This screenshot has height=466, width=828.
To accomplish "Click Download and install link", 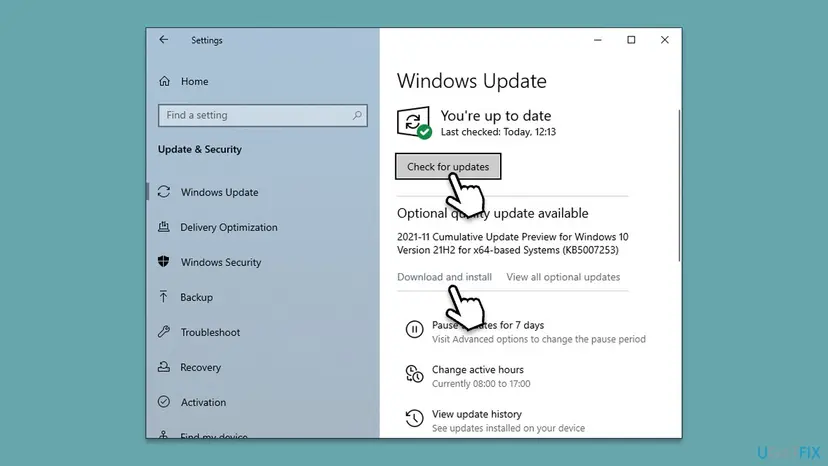I will (x=444, y=277).
